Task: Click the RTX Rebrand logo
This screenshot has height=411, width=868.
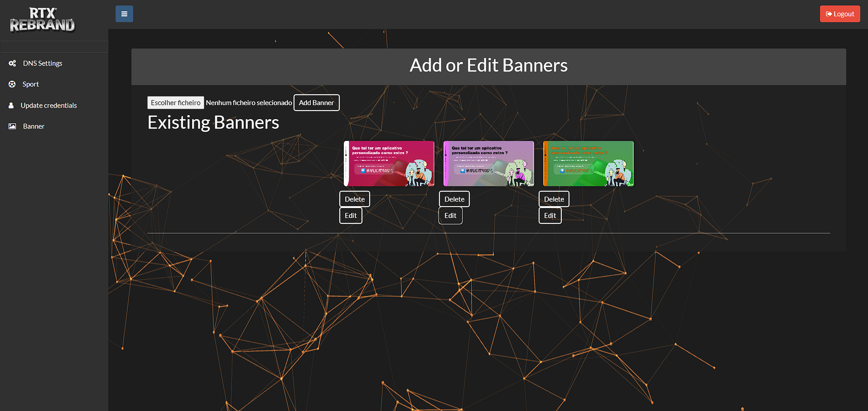Action: pyautogui.click(x=43, y=20)
